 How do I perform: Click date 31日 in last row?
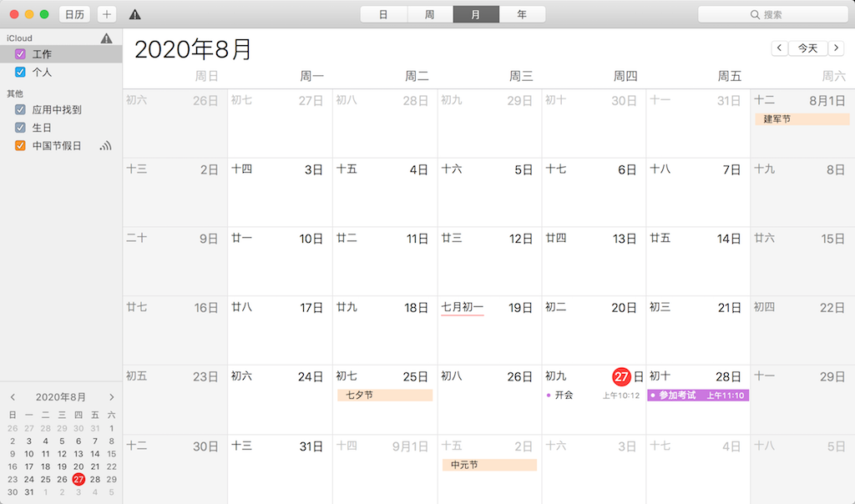(x=311, y=446)
